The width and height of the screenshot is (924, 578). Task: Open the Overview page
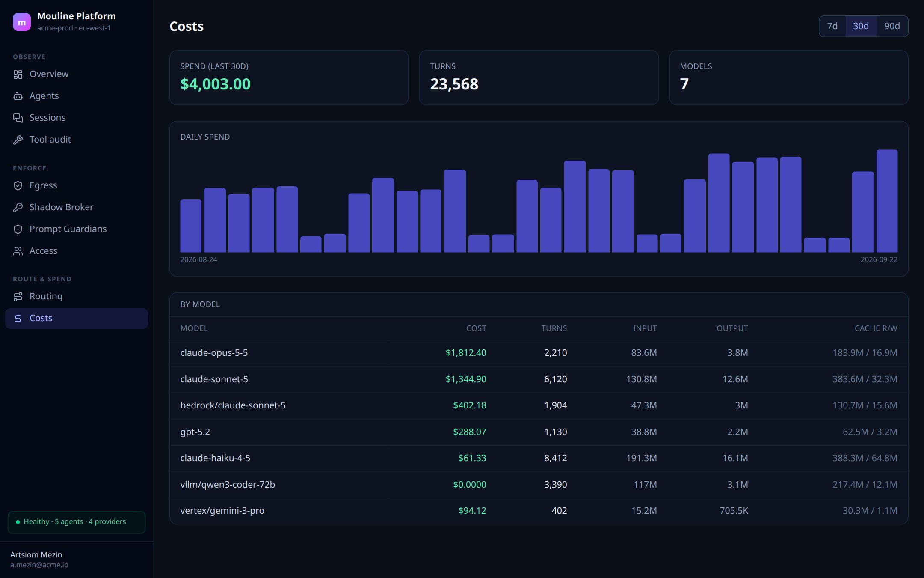click(x=77, y=74)
